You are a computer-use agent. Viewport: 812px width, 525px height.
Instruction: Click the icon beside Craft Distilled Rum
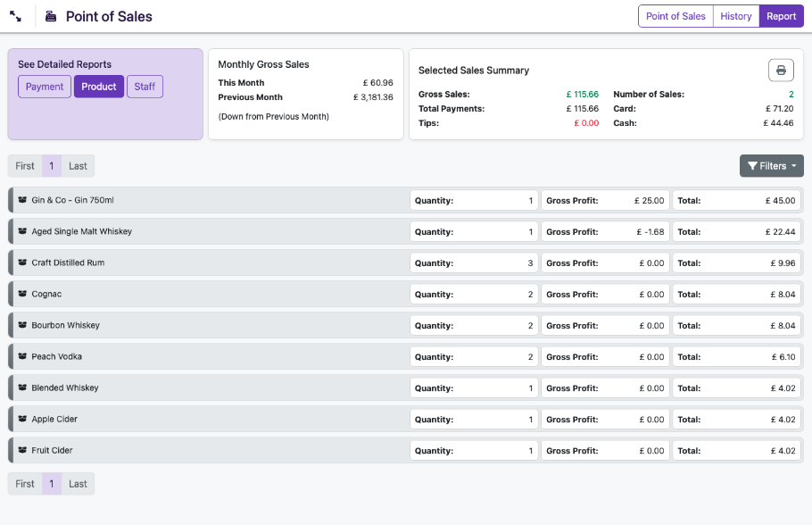coord(22,263)
